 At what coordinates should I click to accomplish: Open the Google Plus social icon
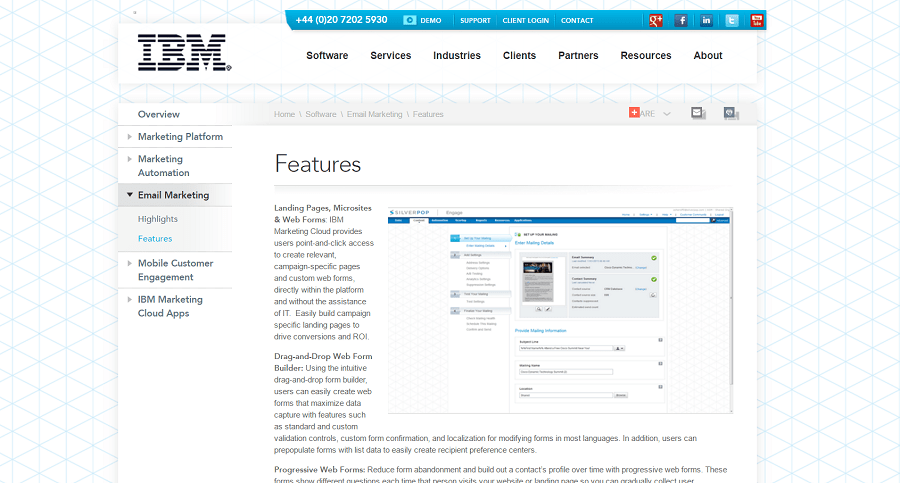coord(656,20)
